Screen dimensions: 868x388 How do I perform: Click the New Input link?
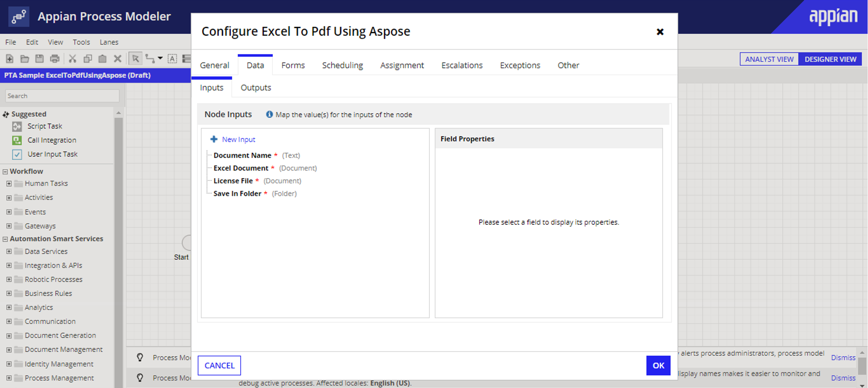coord(238,139)
